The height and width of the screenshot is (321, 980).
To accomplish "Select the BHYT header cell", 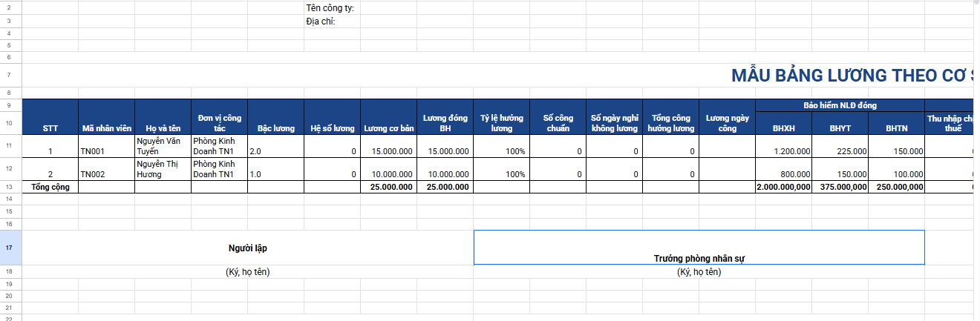I will point(840,124).
